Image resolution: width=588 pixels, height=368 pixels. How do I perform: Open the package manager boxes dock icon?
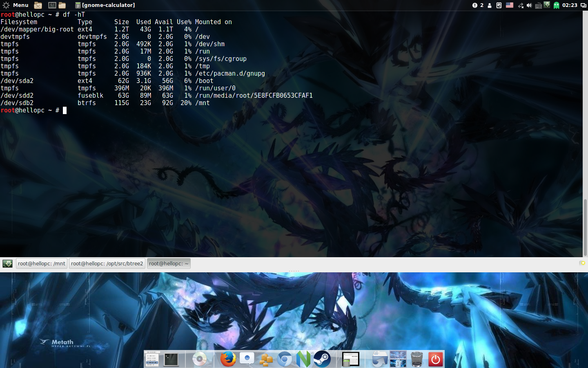pyautogui.click(x=266, y=359)
